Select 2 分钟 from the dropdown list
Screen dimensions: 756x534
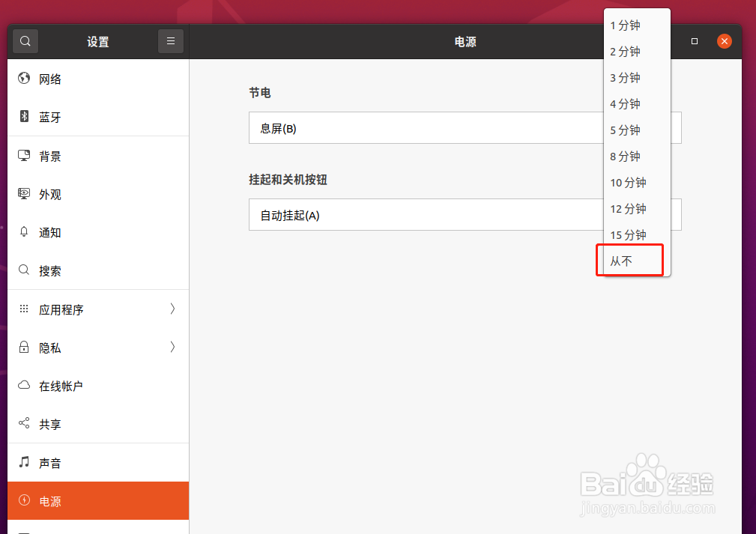click(x=637, y=51)
